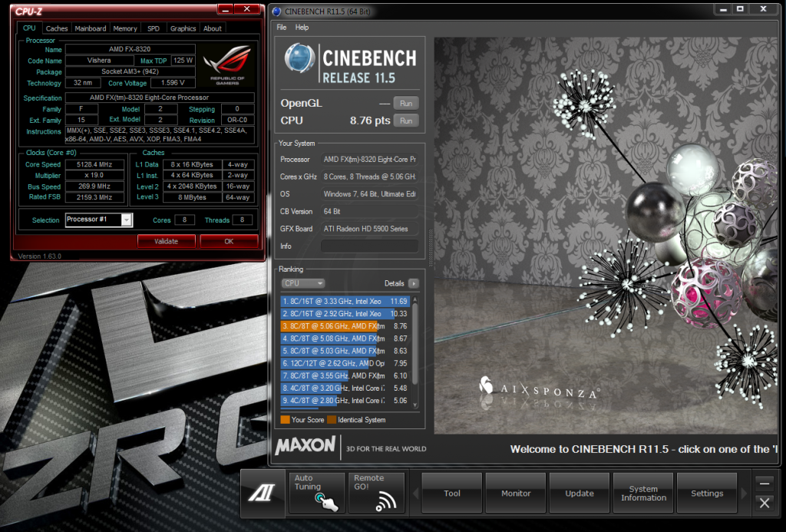Select ranking row 5 at 5.03 GHz

(345, 351)
